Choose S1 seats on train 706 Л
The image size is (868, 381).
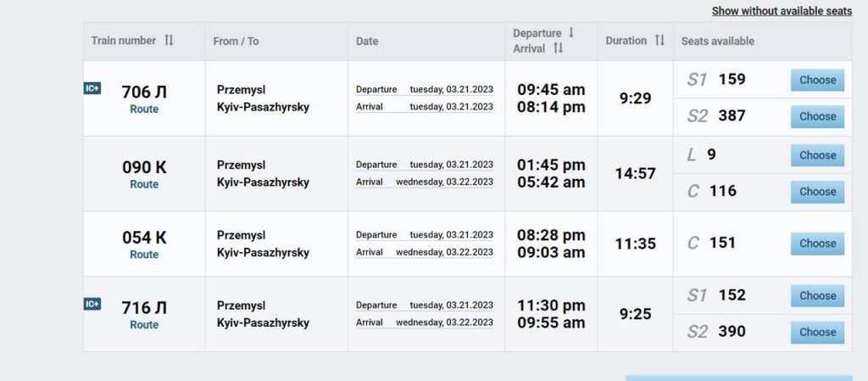[817, 80]
